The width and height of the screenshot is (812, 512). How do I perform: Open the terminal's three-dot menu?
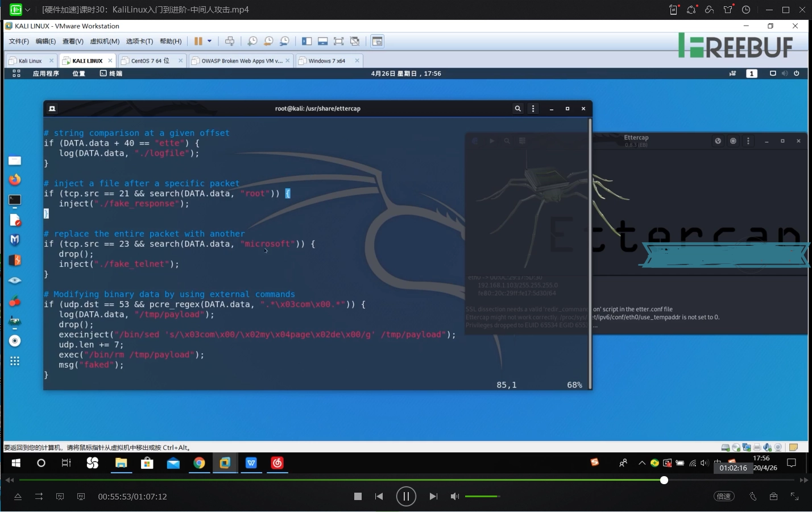(533, 109)
